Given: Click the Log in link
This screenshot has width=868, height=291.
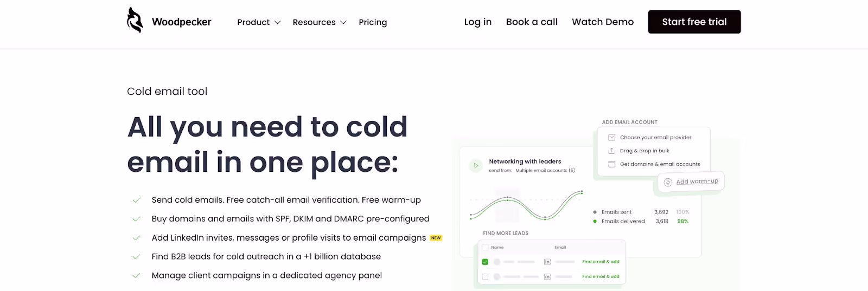Looking at the screenshot, I should [x=478, y=22].
